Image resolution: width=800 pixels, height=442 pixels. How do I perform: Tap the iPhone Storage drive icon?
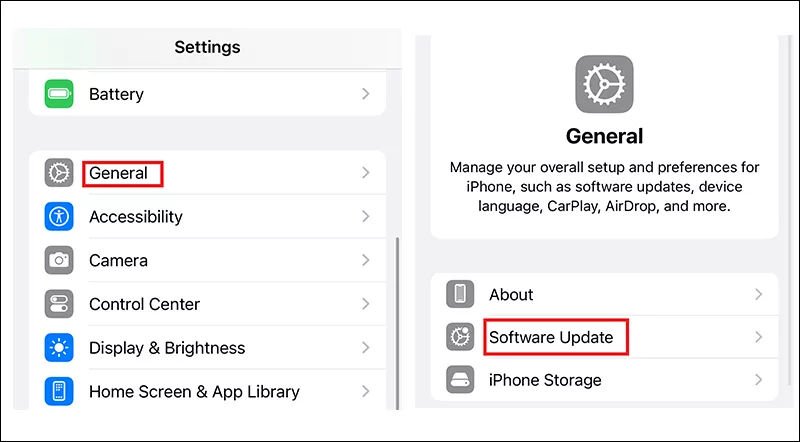460,380
